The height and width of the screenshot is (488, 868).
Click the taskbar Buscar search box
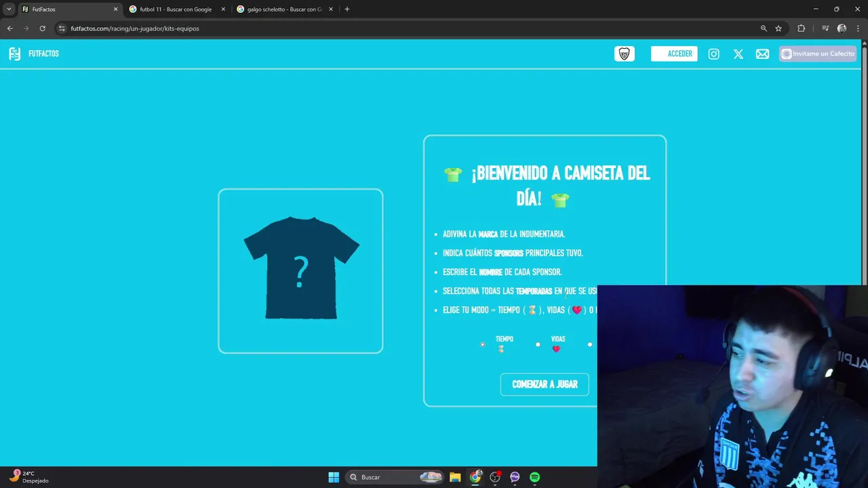pos(395,477)
